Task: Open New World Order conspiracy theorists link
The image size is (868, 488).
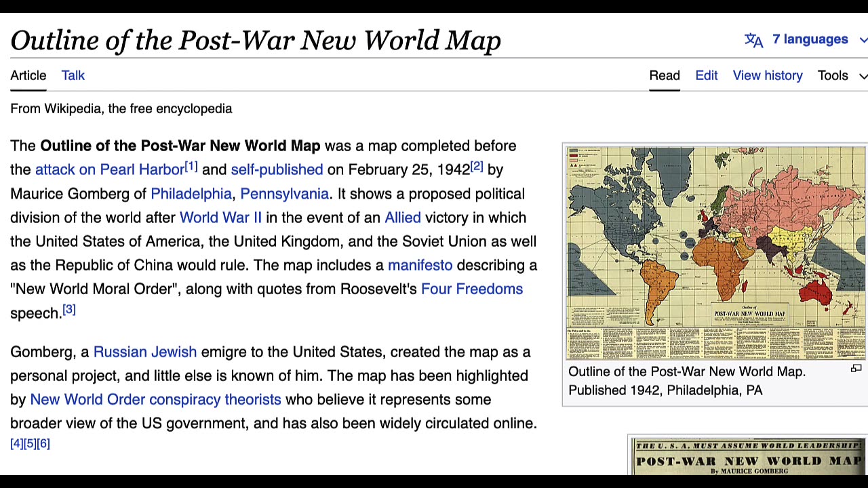Action: coord(155,399)
